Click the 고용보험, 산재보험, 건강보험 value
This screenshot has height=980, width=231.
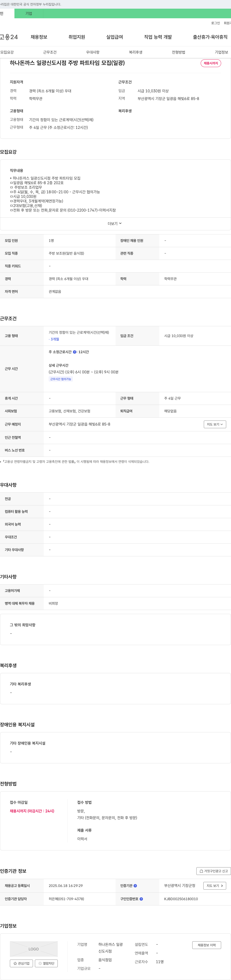click(69, 411)
